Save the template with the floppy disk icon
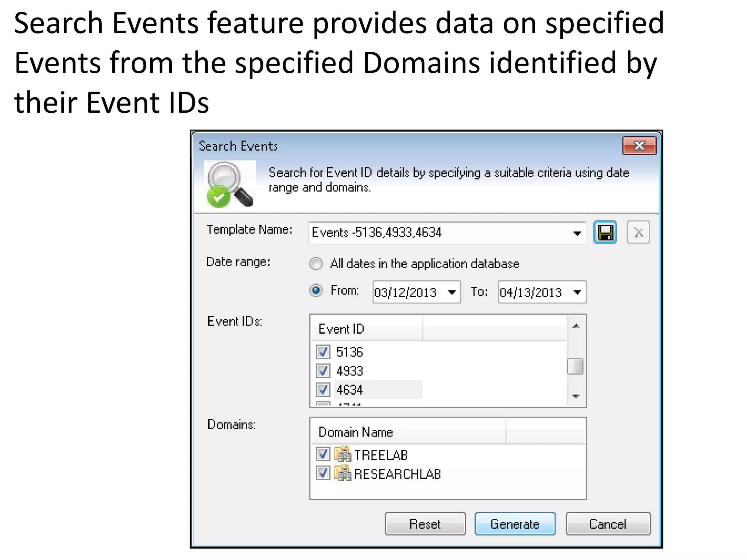Image resolution: width=747 pixels, height=560 pixels. pyautogui.click(x=605, y=232)
